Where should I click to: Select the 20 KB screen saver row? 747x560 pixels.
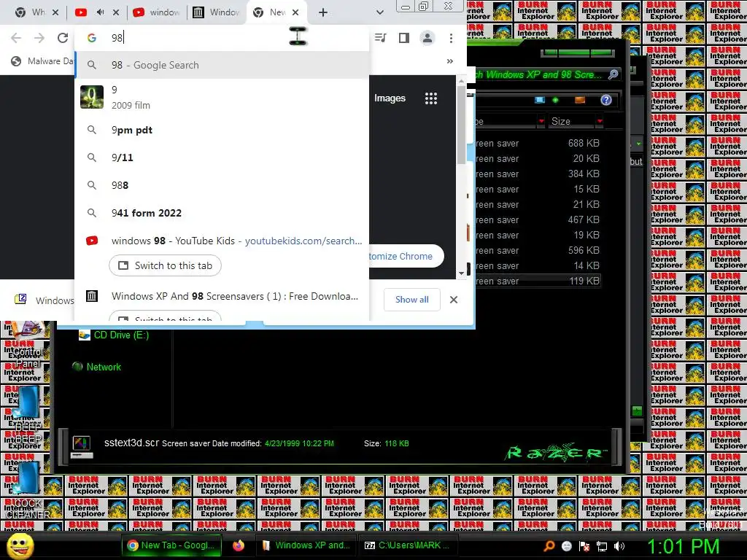click(x=538, y=158)
